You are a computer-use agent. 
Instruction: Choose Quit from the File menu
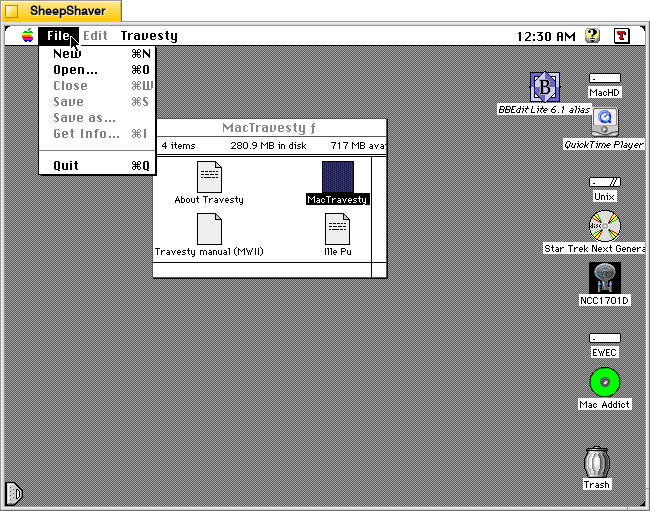[97, 166]
